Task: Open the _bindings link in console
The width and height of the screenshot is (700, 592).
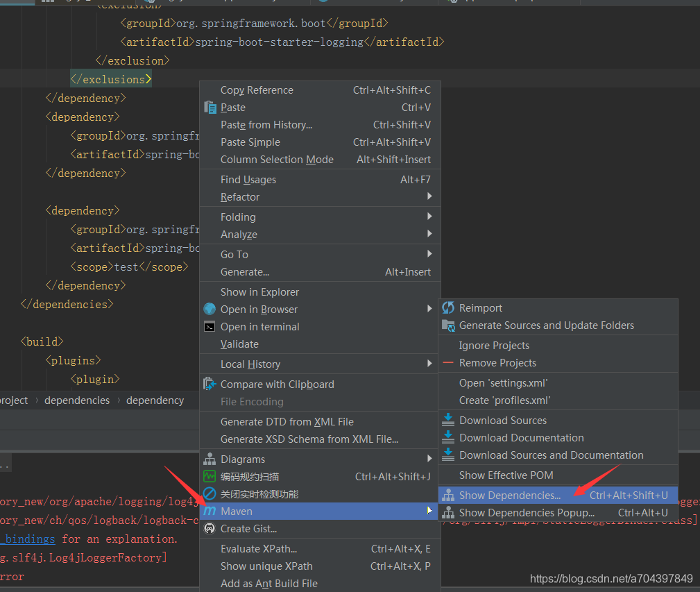Action: (x=28, y=539)
